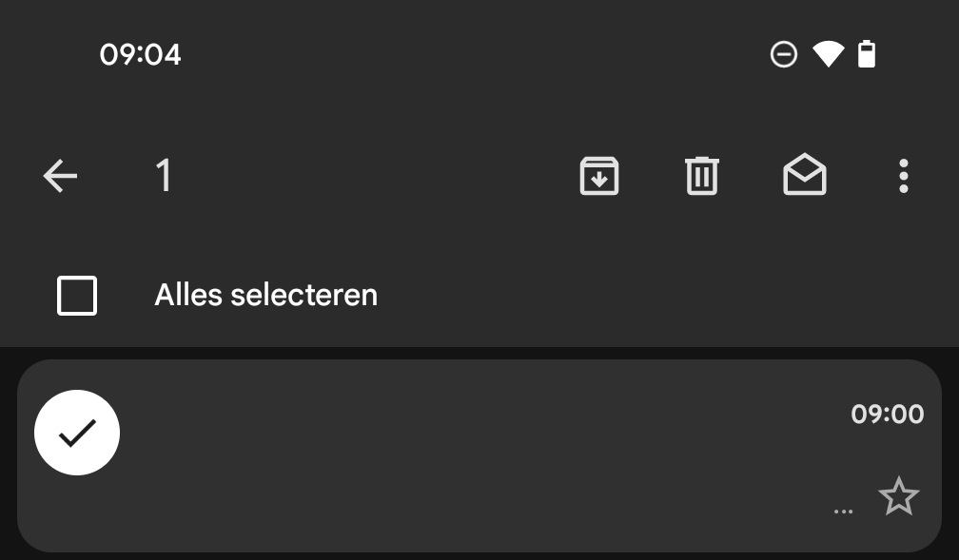
Task: Mark the selected email as read
Action: click(804, 176)
